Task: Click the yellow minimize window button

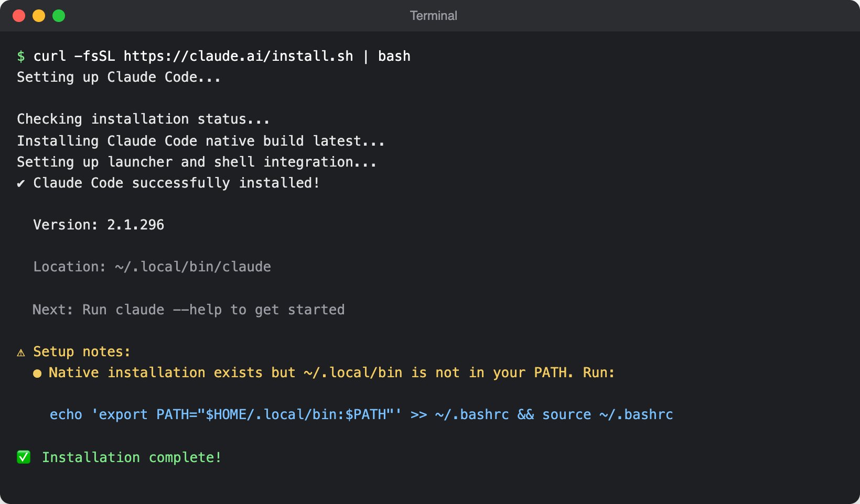Action: [39, 16]
